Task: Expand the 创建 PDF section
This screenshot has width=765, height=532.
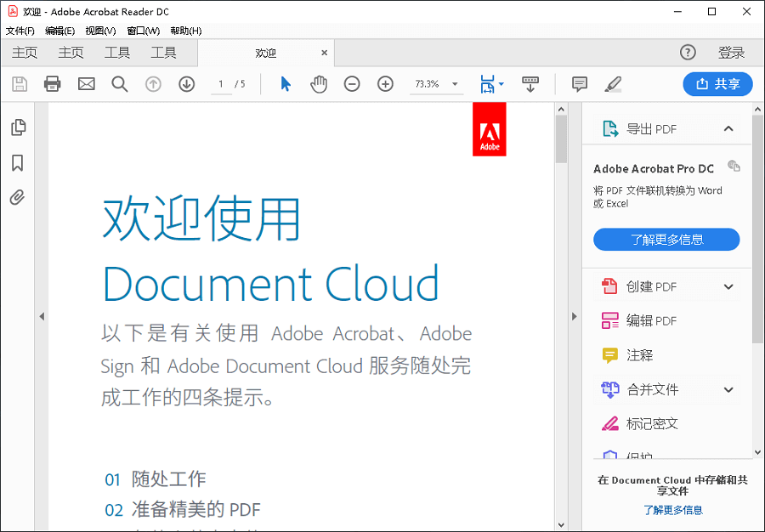Action: click(728, 286)
